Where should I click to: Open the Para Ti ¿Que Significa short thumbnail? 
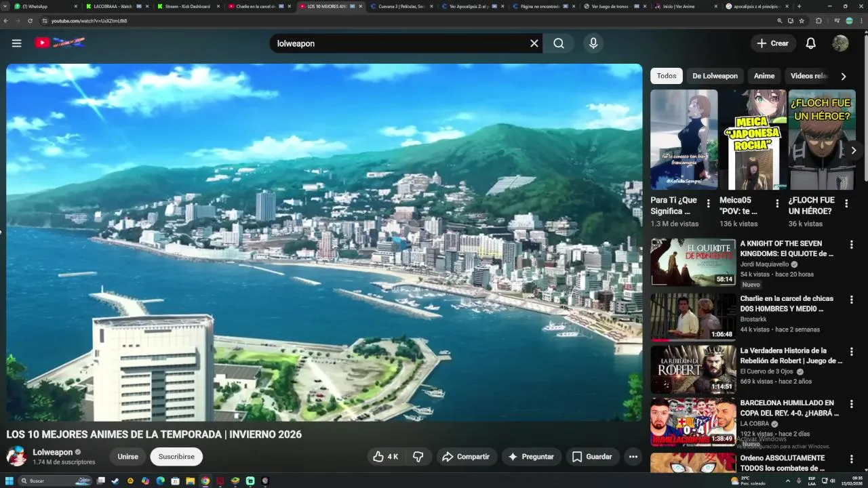(x=684, y=140)
